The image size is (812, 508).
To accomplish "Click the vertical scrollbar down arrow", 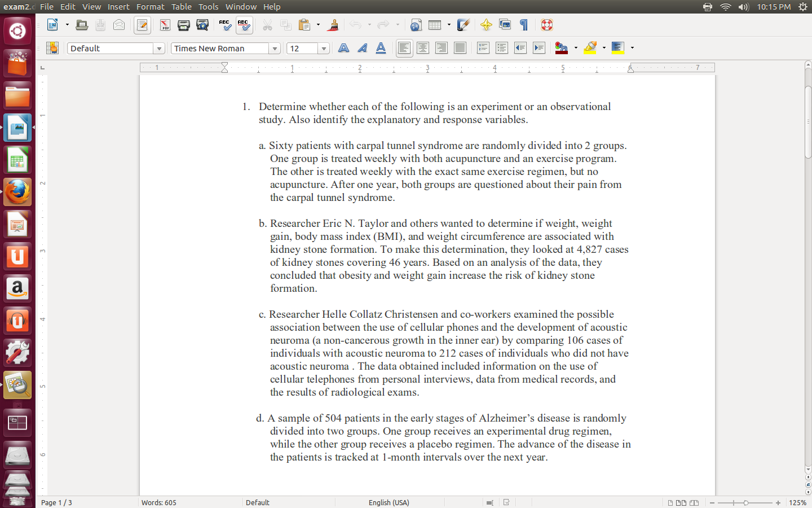I will point(807,468).
